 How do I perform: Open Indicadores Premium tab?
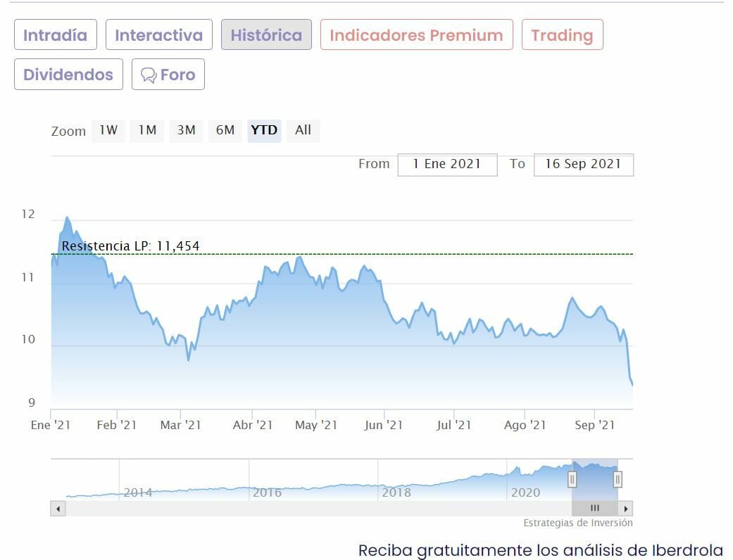tap(416, 35)
